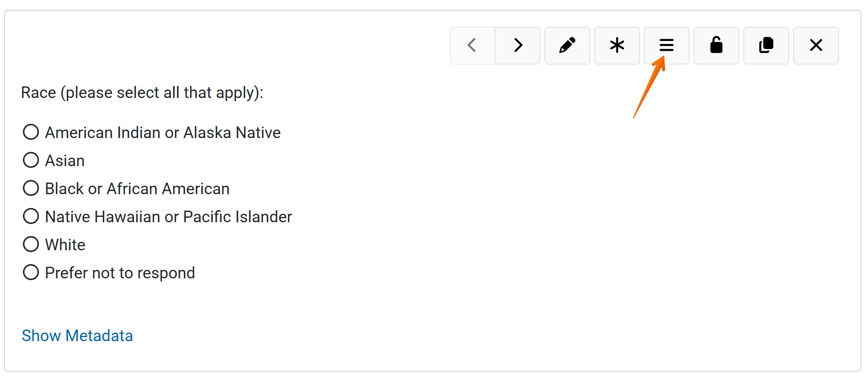Image resolution: width=868 pixels, height=383 pixels.
Task: Select Prefer not to respond
Action: 31,273
